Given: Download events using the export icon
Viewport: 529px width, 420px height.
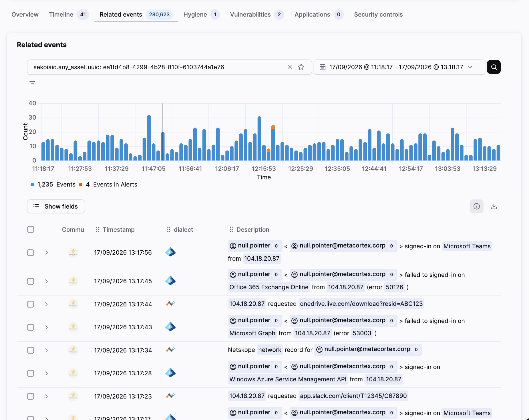Looking at the screenshot, I should coord(494,206).
